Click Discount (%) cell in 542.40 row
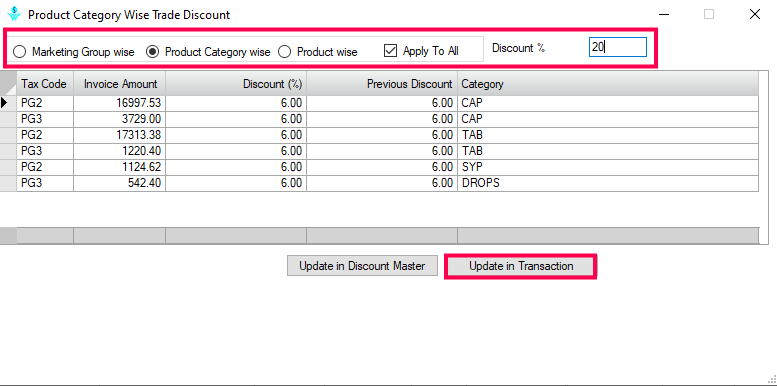777x386 pixels. tap(236, 183)
